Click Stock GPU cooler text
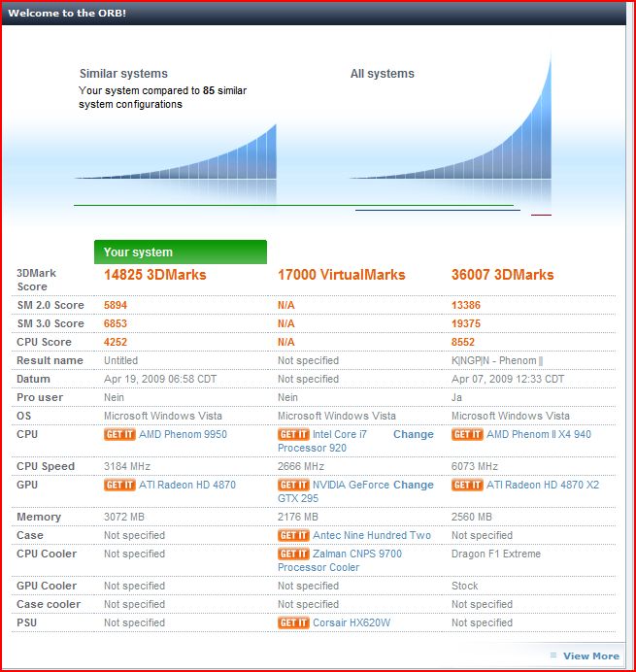This screenshot has width=636, height=672. pos(464,586)
